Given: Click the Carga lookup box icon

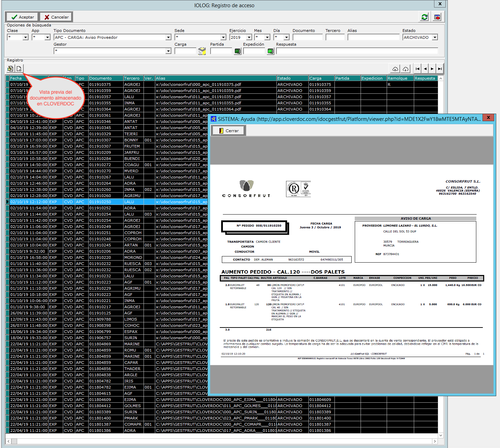Looking at the screenshot, I should (202, 51).
